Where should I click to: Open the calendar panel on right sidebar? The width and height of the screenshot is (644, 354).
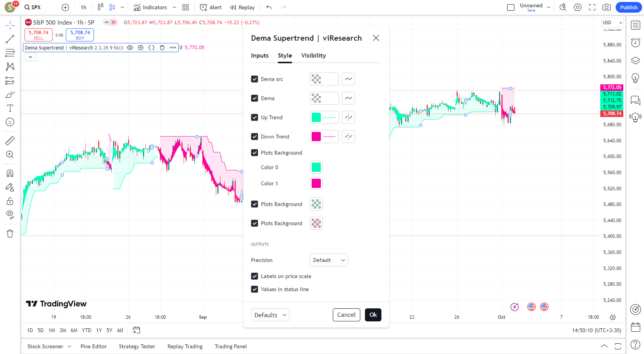(636, 327)
